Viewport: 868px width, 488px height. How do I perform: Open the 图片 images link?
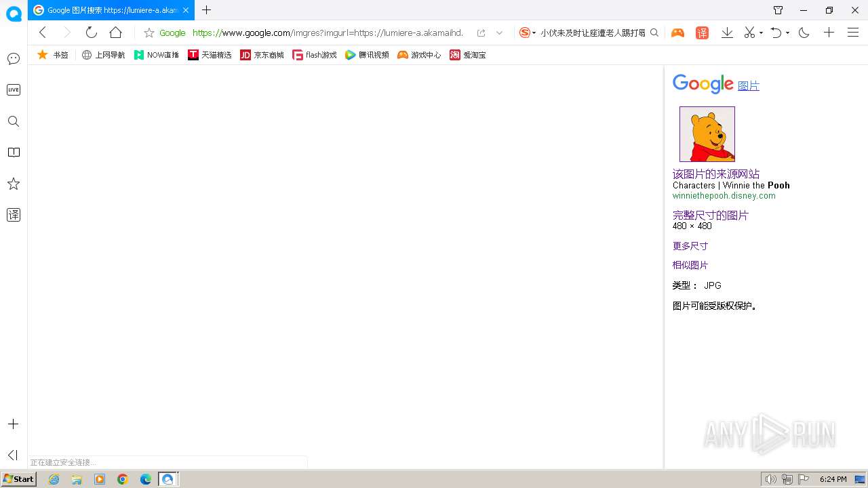749,85
